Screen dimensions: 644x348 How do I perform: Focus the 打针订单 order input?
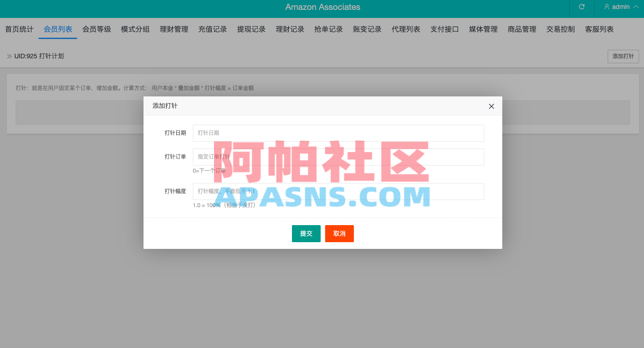339,157
